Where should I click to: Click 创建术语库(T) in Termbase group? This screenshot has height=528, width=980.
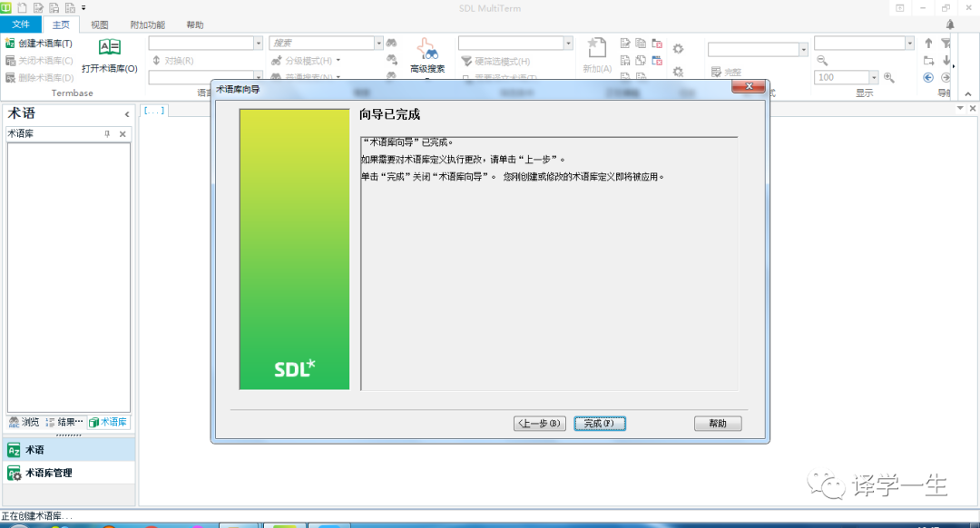click(x=39, y=44)
